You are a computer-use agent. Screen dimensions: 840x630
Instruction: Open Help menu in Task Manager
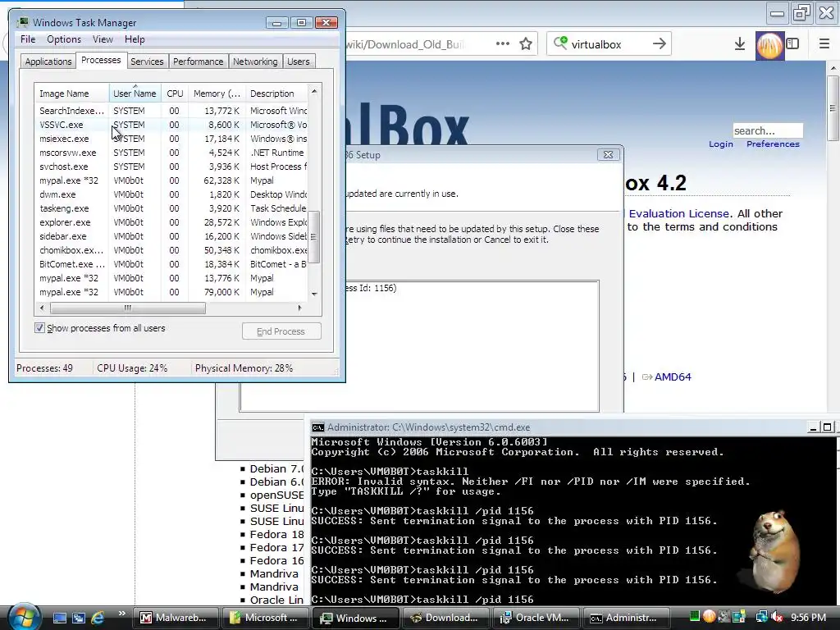(x=135, y=39)
